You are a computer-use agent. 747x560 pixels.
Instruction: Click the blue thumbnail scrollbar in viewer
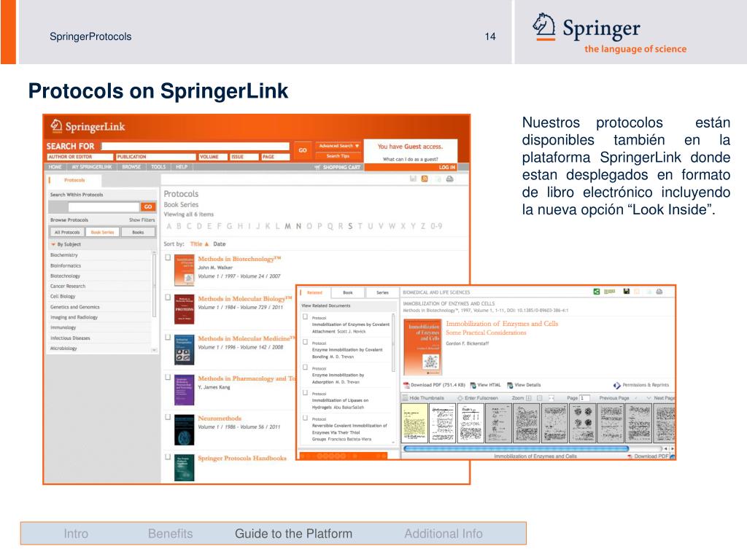tap(516, 448)
